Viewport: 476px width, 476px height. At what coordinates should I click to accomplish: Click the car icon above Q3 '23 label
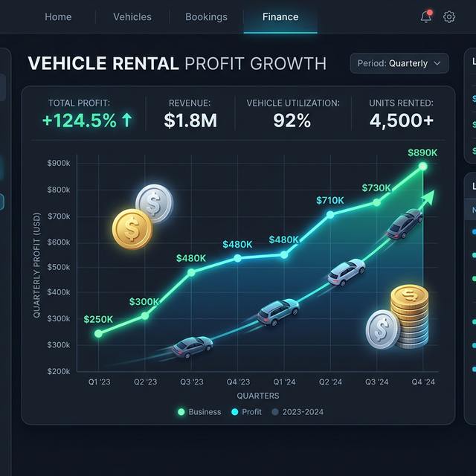193,345
